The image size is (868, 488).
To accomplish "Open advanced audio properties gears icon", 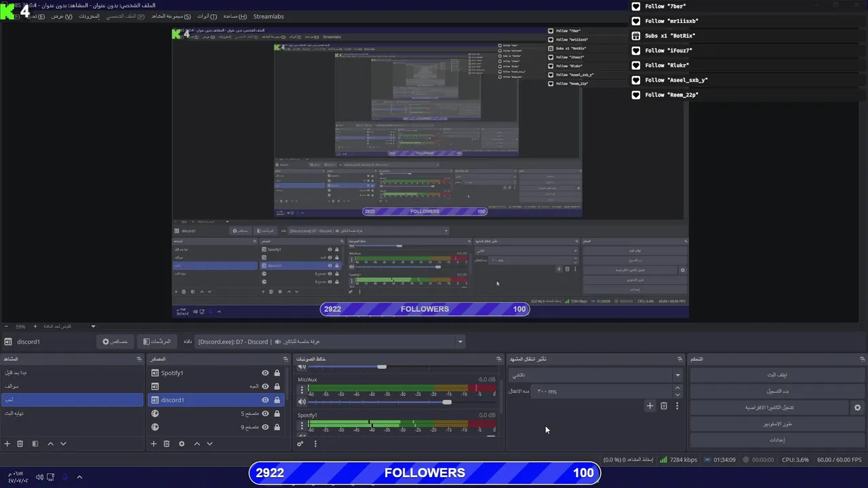I will point(300,444).
